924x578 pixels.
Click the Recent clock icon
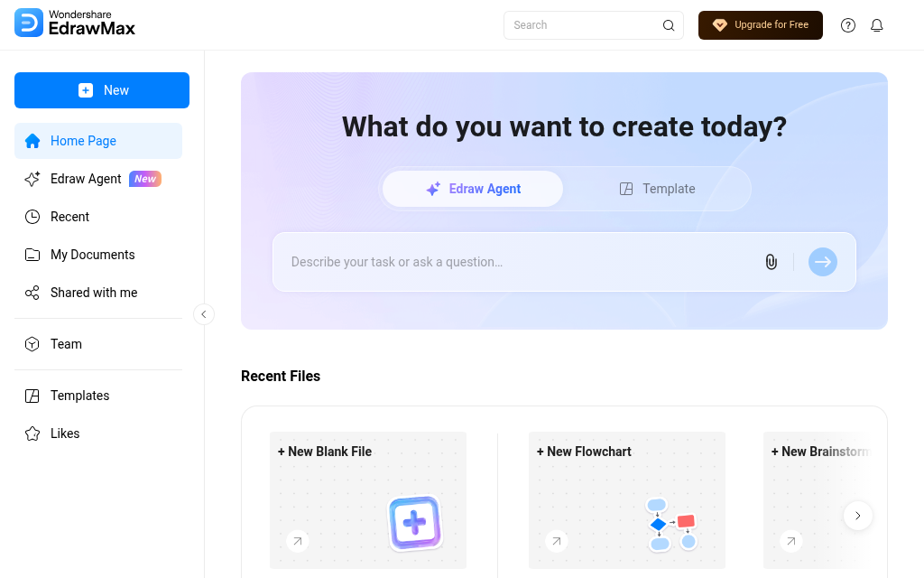[32, 217]
